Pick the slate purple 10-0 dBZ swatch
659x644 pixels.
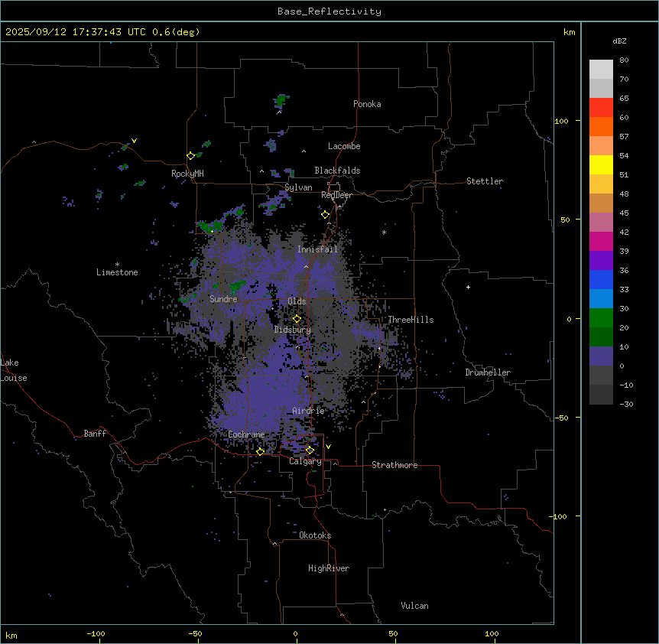601,356
